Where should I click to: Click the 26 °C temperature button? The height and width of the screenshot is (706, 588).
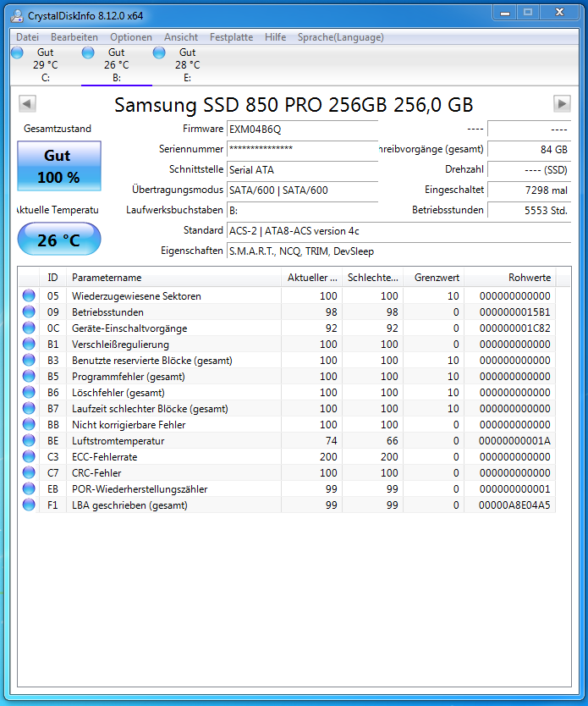[59, 239]
